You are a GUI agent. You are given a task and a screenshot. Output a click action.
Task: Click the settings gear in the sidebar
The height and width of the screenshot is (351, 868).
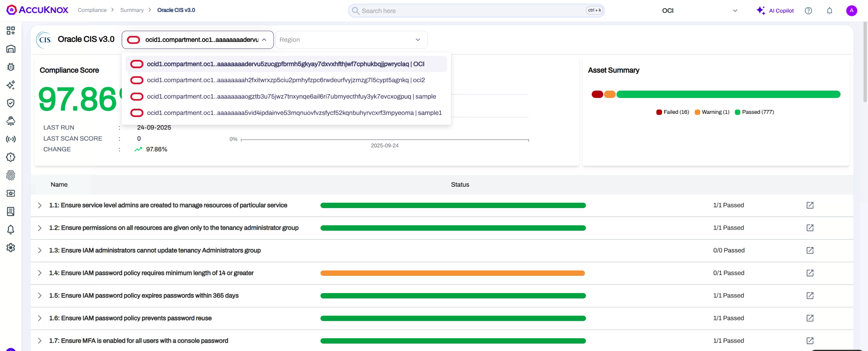click(x=11, y=248)
